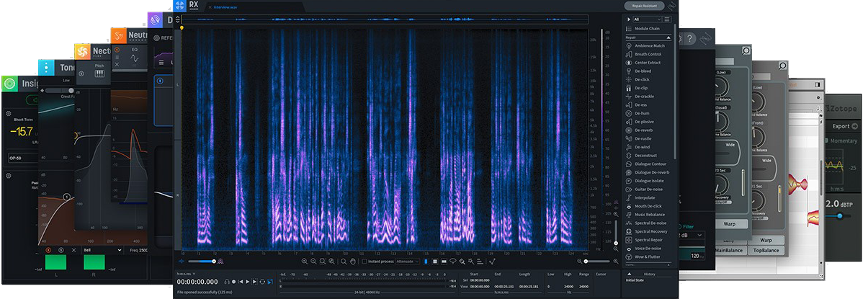Open the Wow & Flutter module
The height and width of the screenshot is (299, 868).
point(648,256)
